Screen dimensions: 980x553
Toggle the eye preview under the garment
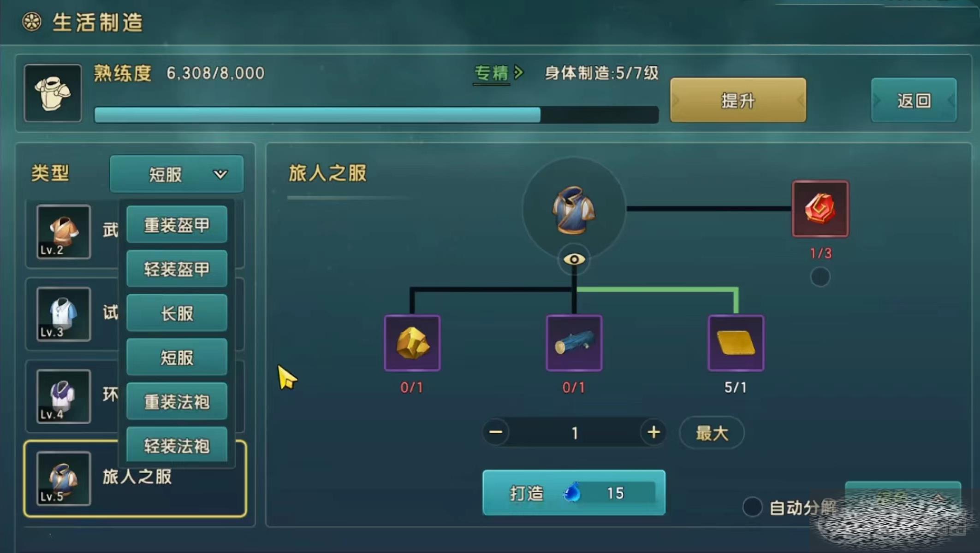pos(574,259)
